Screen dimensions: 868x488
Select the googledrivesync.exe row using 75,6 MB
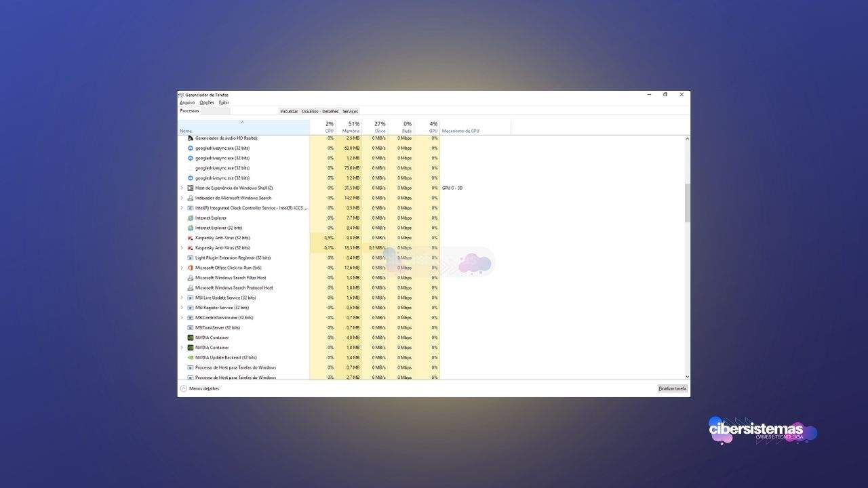coord(431,168)
